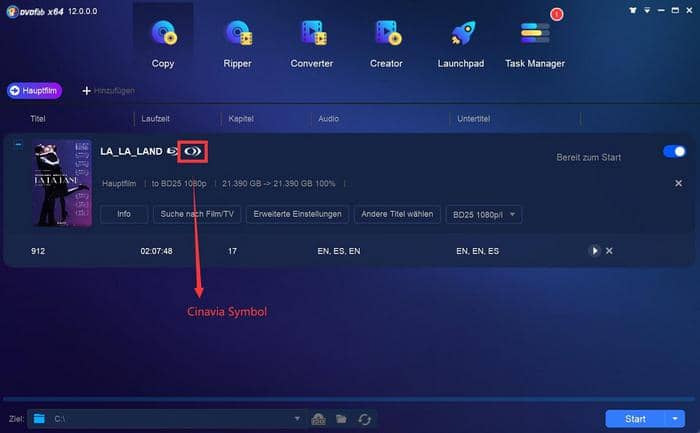Click the Blu-ray disc icon beside LA_LA_LAND
700x433 pixels.
[x=172, y=151]
